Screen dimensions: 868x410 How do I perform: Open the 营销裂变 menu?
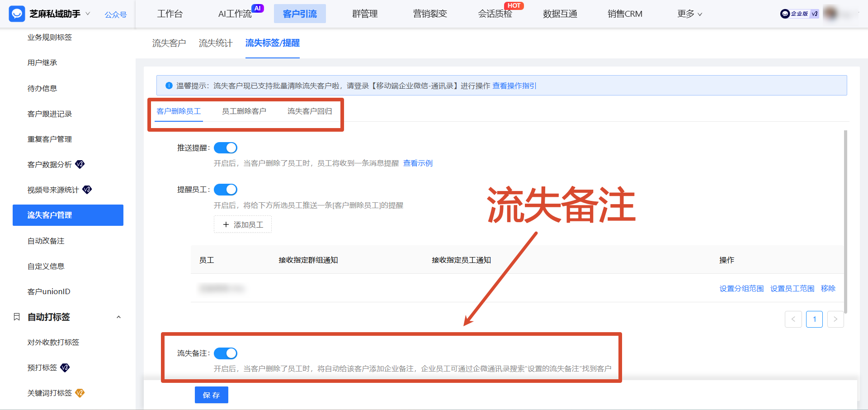[x=430, y=14]
